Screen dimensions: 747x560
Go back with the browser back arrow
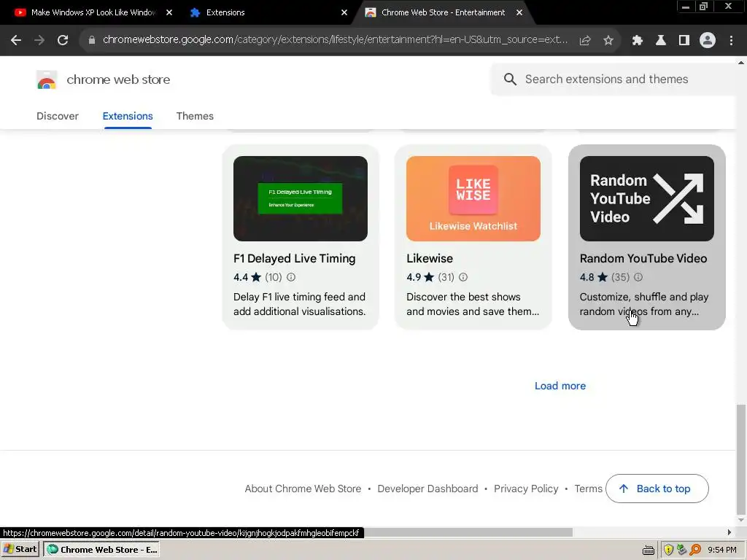pyautogui.click(x=16, y=41)
